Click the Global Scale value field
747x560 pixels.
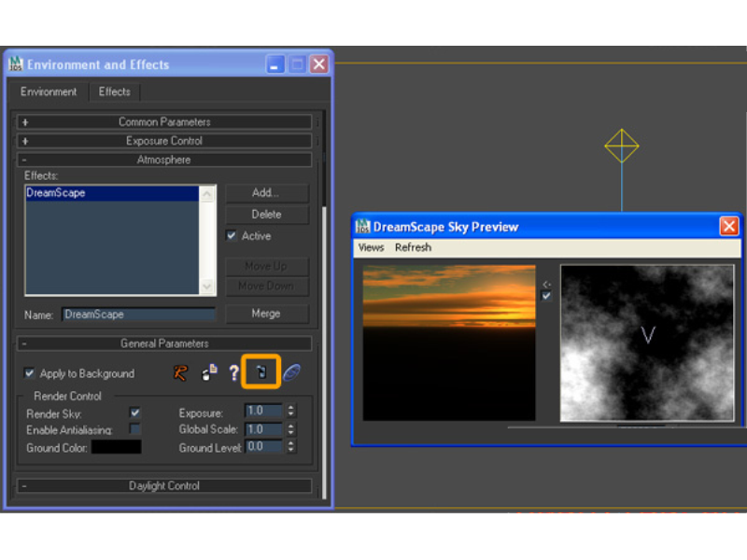pos(264,429)
